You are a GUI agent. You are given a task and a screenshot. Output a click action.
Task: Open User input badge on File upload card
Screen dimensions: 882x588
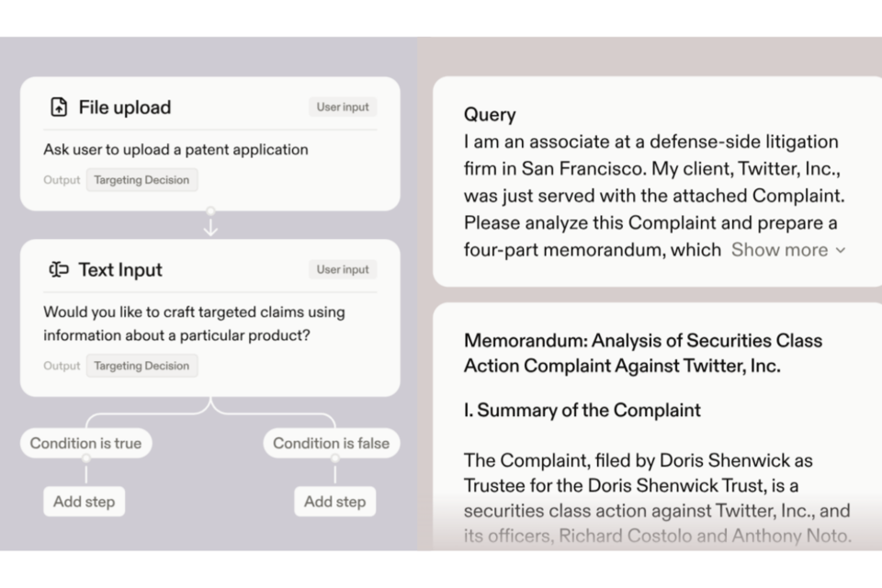pos(343,107)
